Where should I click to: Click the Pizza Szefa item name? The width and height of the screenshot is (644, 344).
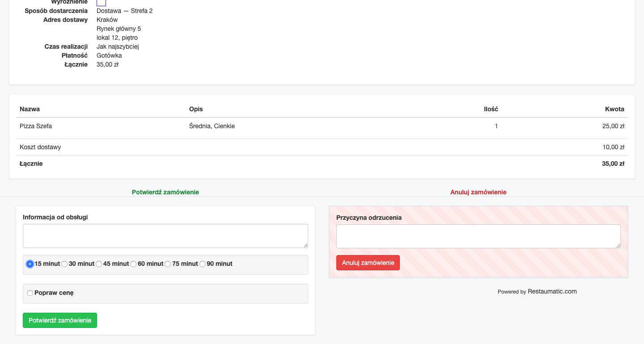[36, 126]
